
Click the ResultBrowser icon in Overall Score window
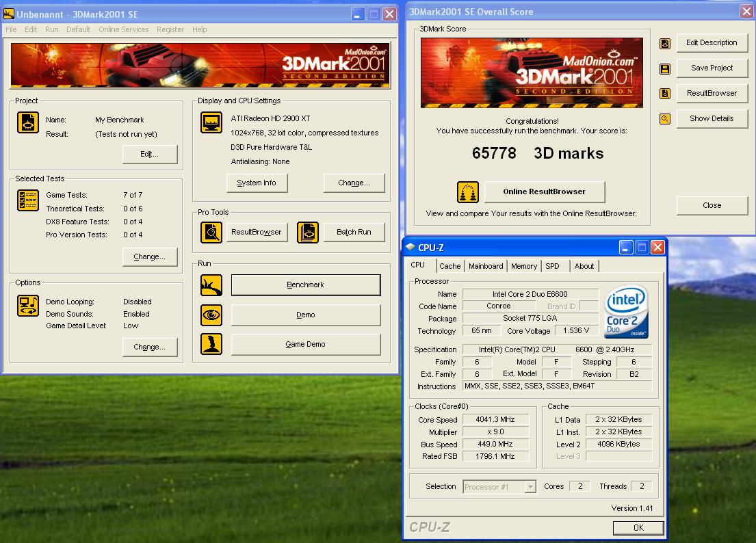(x=665, y=94)
